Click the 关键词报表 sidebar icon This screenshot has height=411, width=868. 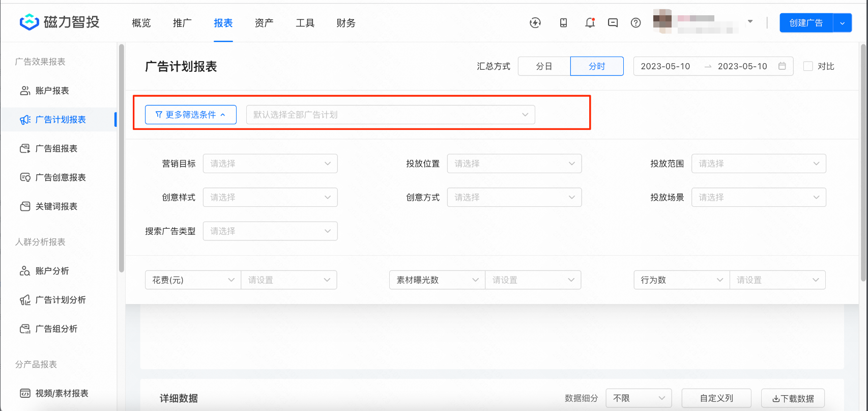click(25, 206)
